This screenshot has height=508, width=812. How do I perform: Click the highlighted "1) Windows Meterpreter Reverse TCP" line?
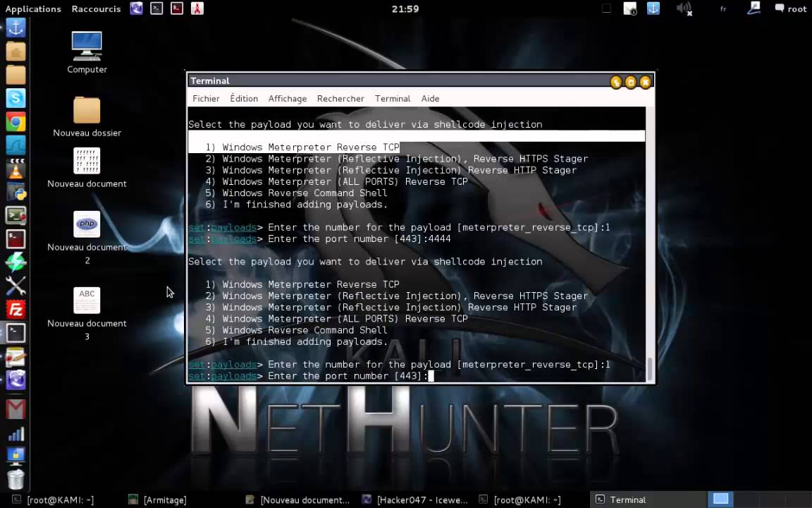pyautogui.click(x=302, y=147)
